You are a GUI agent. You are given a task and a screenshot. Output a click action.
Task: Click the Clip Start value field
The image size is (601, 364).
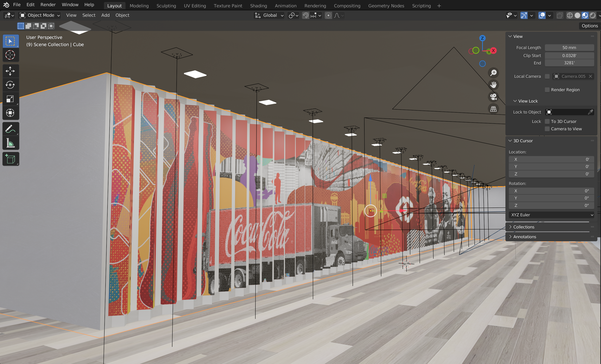pyautogui.click(x=569, y=56)
